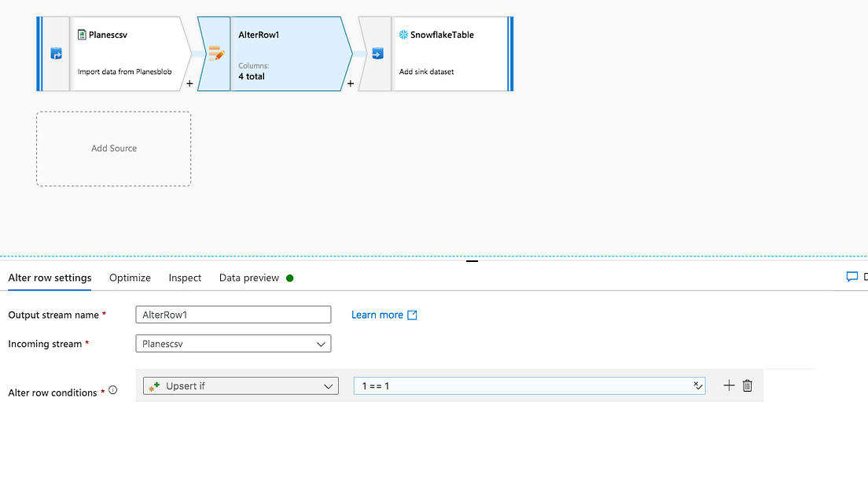Click the info icon next to Alter row conditions

point(112,388)
